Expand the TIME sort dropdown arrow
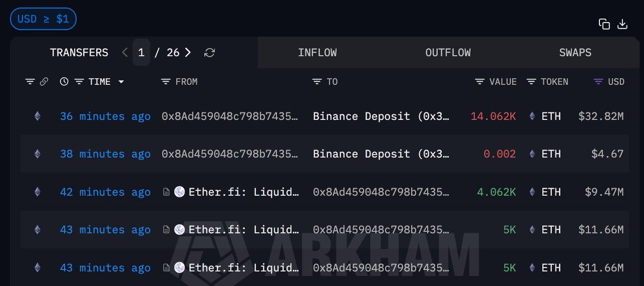 121,82
